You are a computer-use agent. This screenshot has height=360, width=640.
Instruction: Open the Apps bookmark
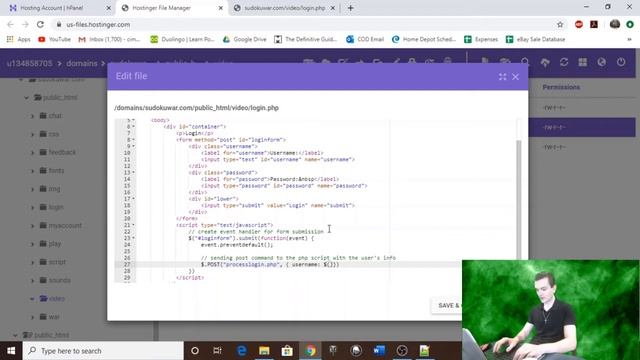pyautogui.click(x=19, y=39)
